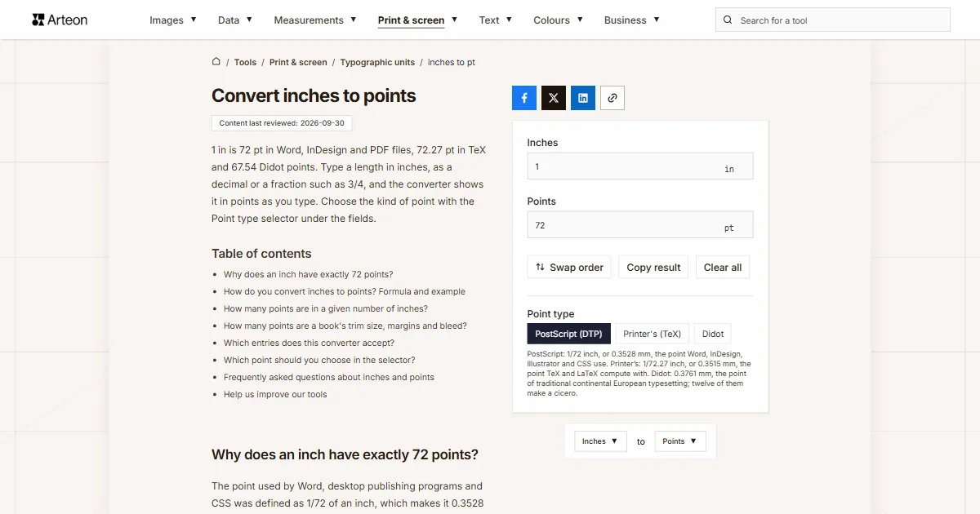The image size is (980, 514).
Task: Focus the Points input field
Action: (x=640, y=225)
